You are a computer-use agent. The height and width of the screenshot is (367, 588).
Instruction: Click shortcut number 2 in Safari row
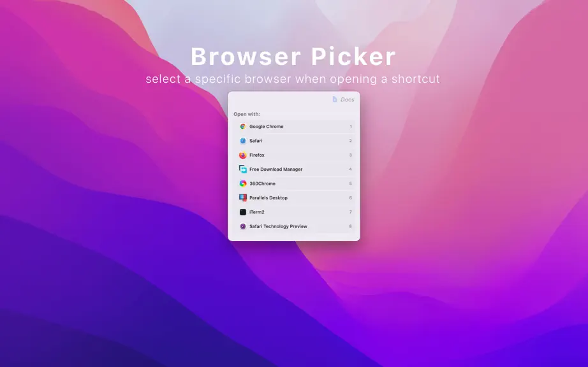351,141
